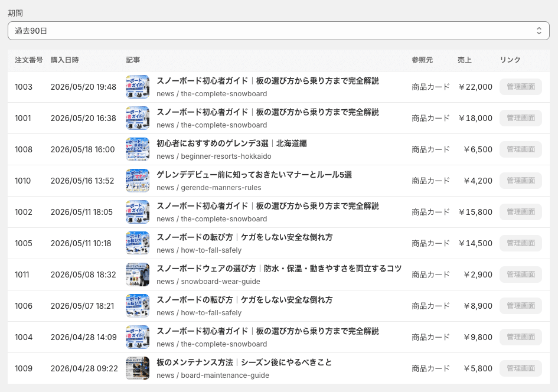The height and width of the screenshot is (392, 558).
Task: Click the purchase date 2026/05/18 16:00
Action: (x=83, y=149)
